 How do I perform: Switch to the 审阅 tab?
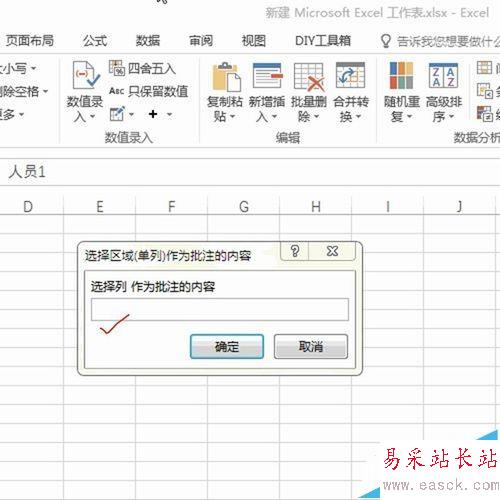[201, 41]
